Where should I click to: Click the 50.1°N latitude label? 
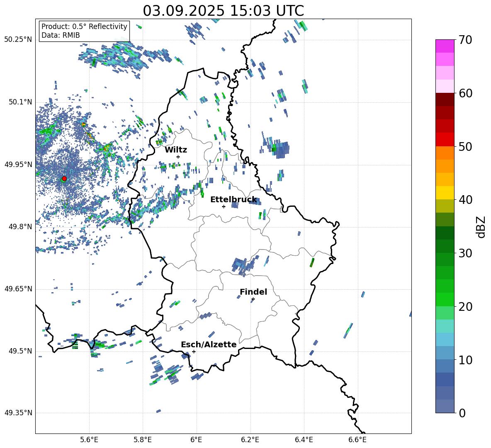click(x=20, y=102)
